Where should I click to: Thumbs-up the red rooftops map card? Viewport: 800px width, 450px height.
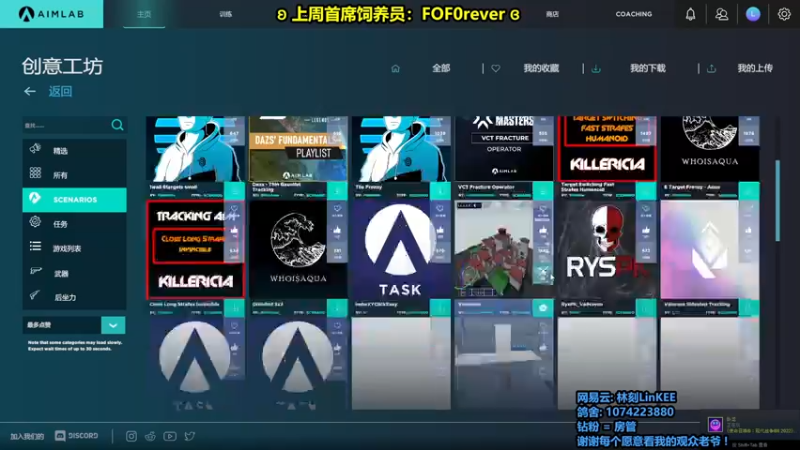coord(543,231)
